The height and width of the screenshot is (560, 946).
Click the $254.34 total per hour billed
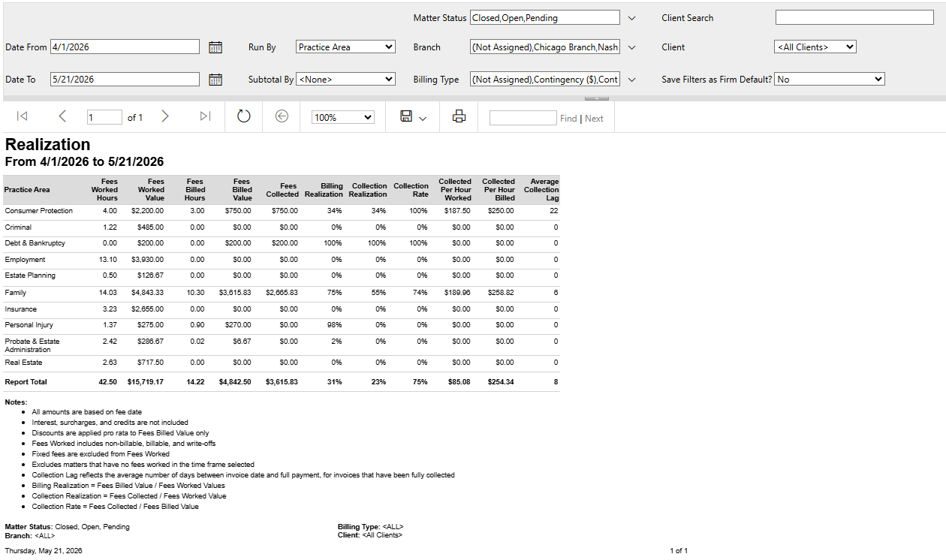501,382
